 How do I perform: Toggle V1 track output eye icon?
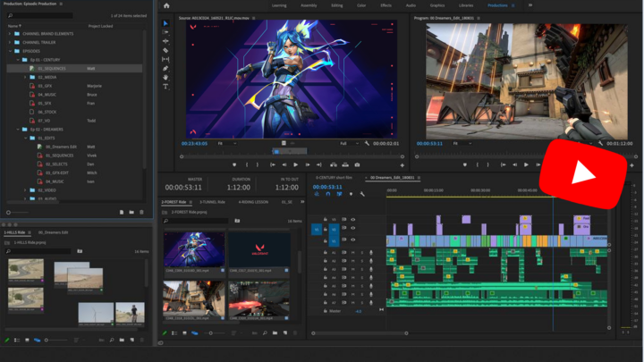[x=353, y=241]
